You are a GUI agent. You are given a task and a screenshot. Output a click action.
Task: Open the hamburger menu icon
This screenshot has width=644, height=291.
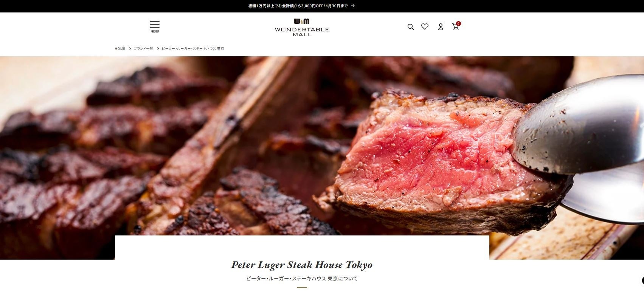(x=155, y=25)
